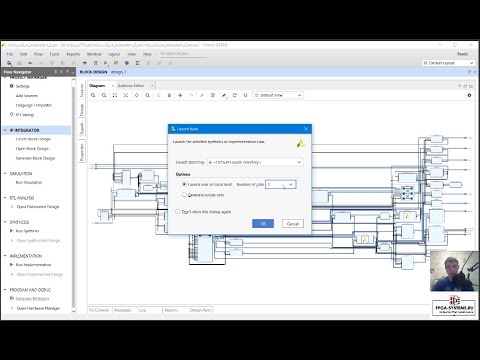Click the Flow Navigator collapse-all icon

(56, 72)
